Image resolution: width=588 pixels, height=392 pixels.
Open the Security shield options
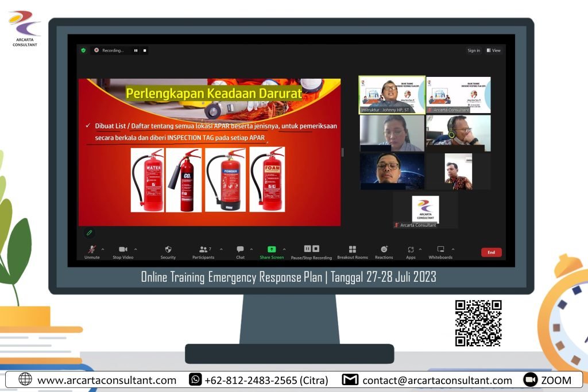point(168,250)
